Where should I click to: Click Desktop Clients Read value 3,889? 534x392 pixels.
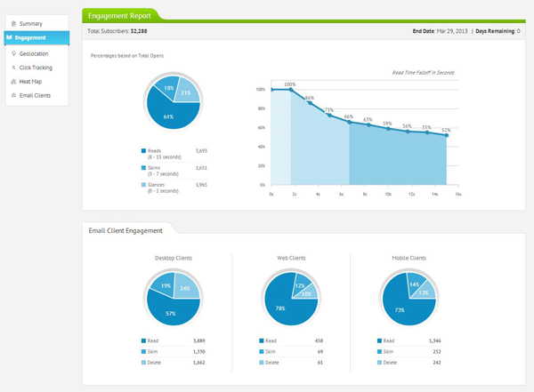click(198, 340)
